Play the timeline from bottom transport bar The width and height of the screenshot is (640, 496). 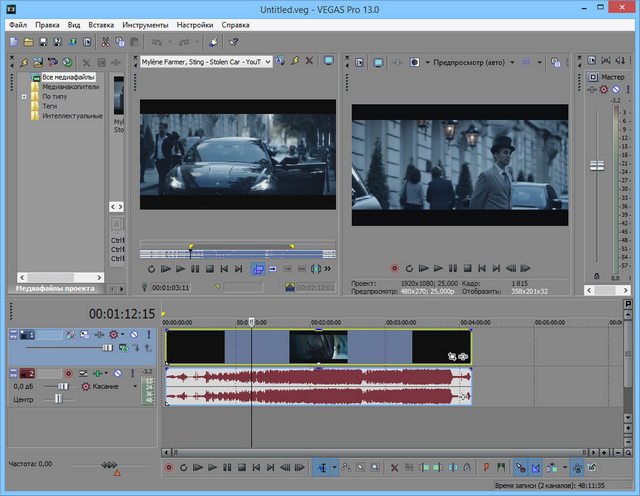click(212, 467)
